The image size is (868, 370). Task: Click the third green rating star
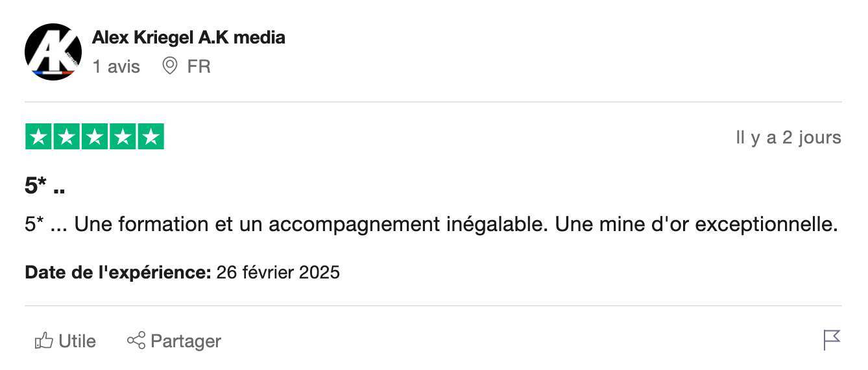click(95, 137)
